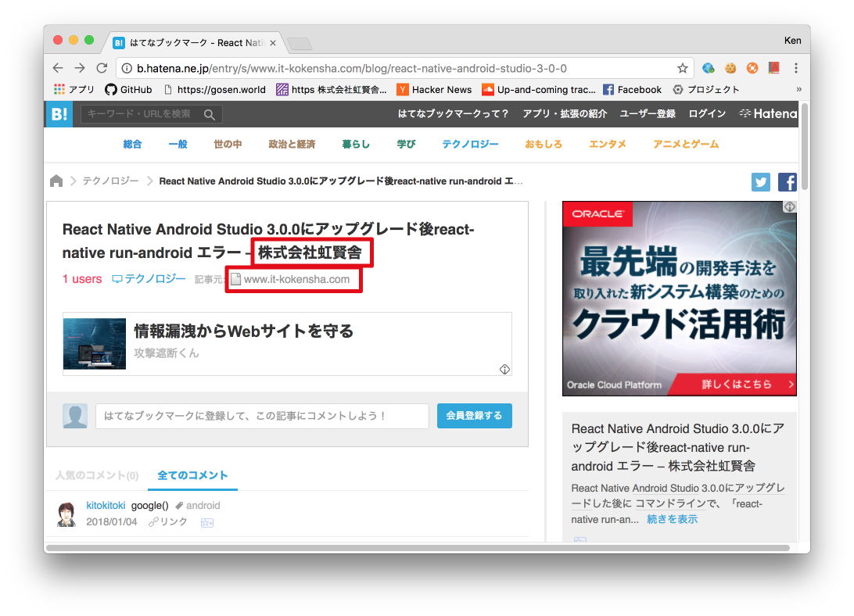
Task: Click the Oracle cloud ad banner
Action: 679,299
